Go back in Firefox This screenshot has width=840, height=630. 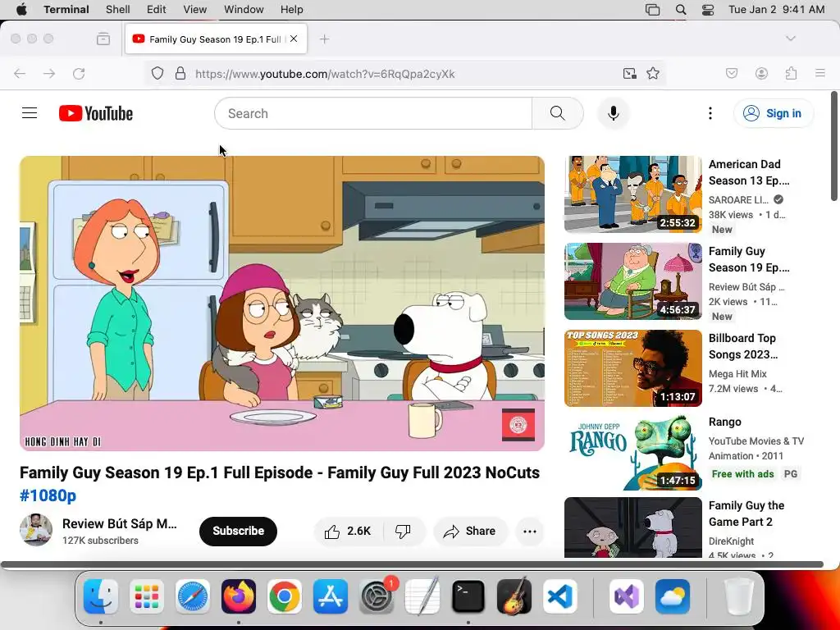point(20,73)
